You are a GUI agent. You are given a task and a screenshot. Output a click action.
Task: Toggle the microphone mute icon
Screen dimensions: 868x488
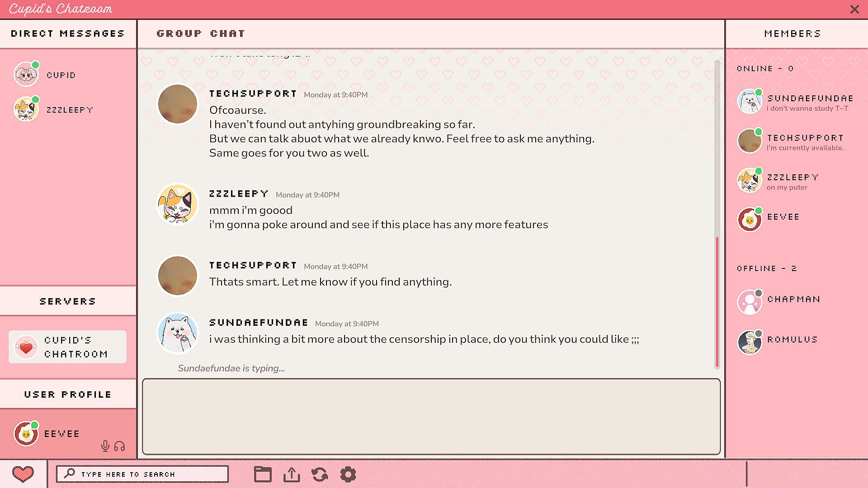pos(105,446)
